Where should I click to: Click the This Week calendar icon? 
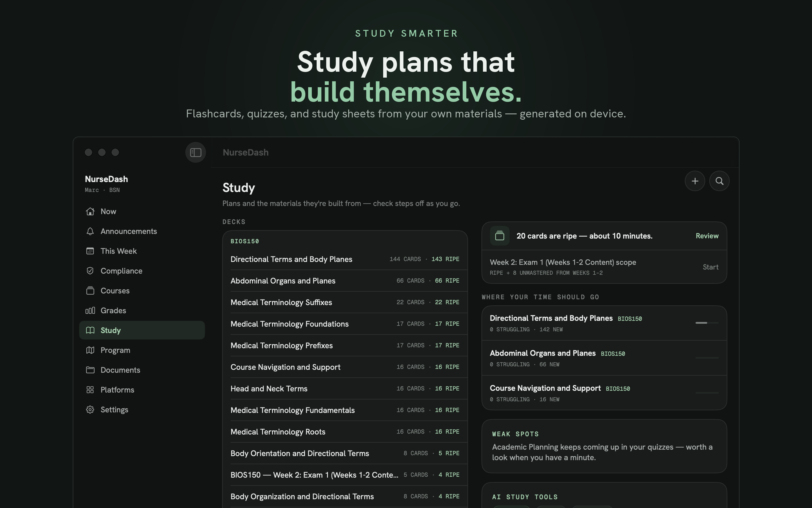90,251
